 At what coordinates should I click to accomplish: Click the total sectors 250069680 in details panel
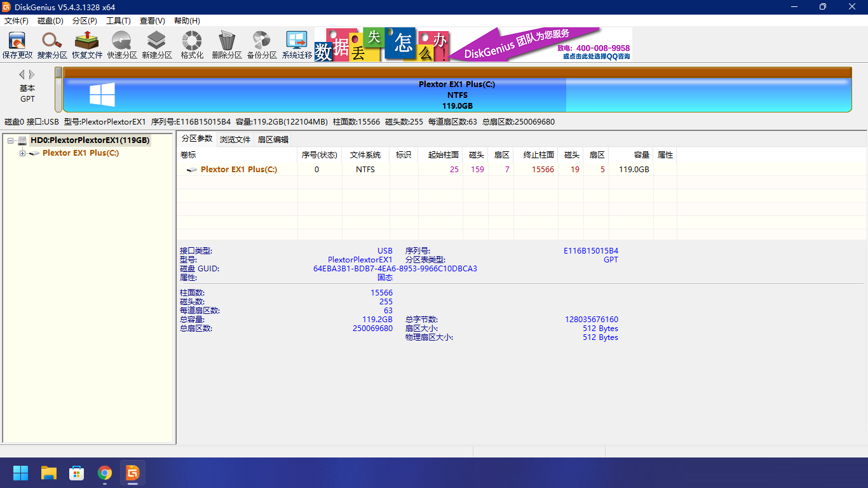click(372, 329)
